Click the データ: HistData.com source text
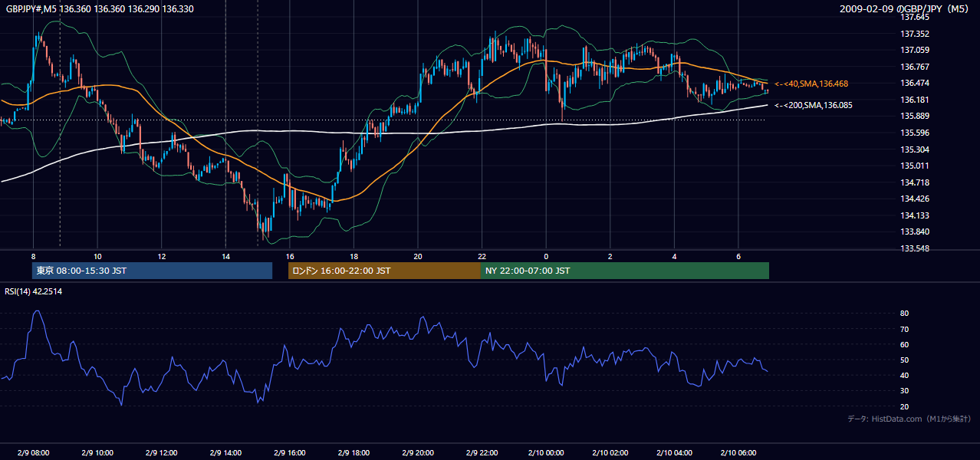 [x=909, y=419]
